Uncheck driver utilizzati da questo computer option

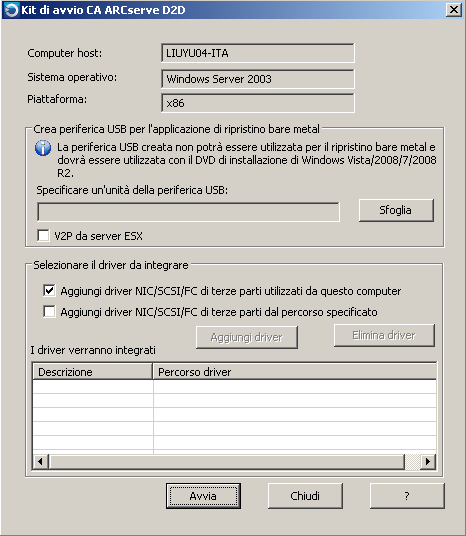(49, 291)
